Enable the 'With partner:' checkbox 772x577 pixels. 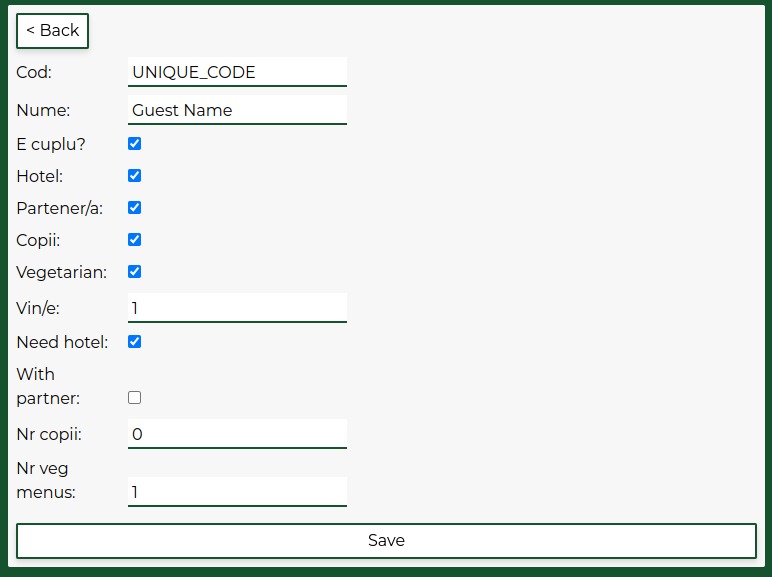tap(135, 398)
